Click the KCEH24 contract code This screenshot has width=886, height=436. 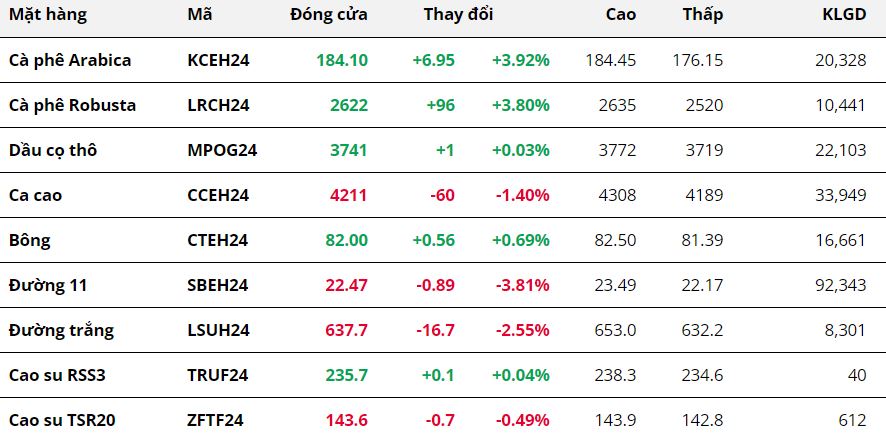[218, 60]
